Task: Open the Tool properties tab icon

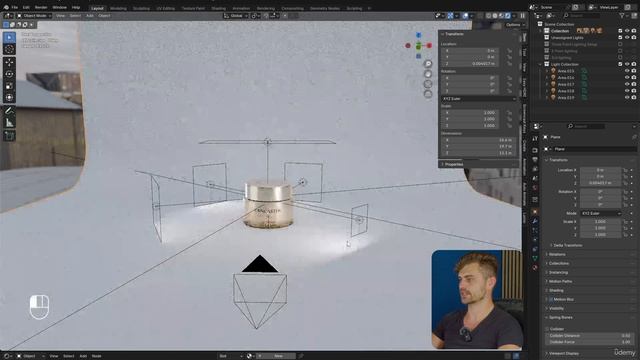Action: pos(535,139)
